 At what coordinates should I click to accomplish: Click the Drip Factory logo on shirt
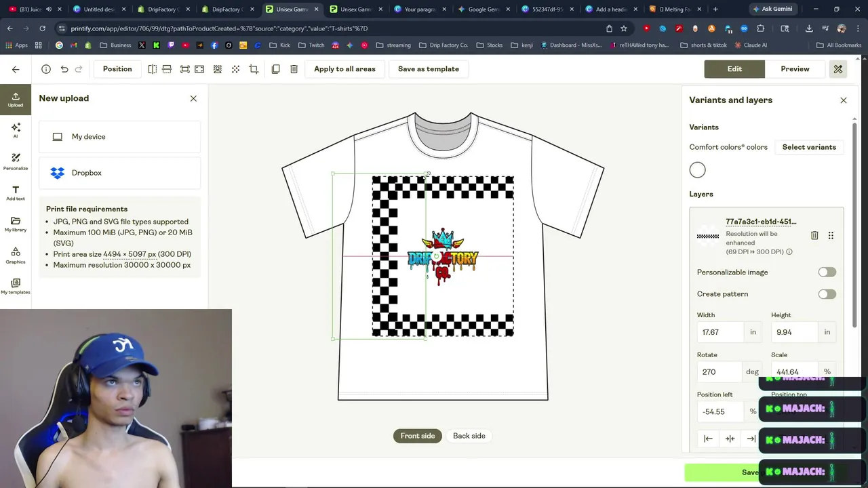tap(443, 258)
